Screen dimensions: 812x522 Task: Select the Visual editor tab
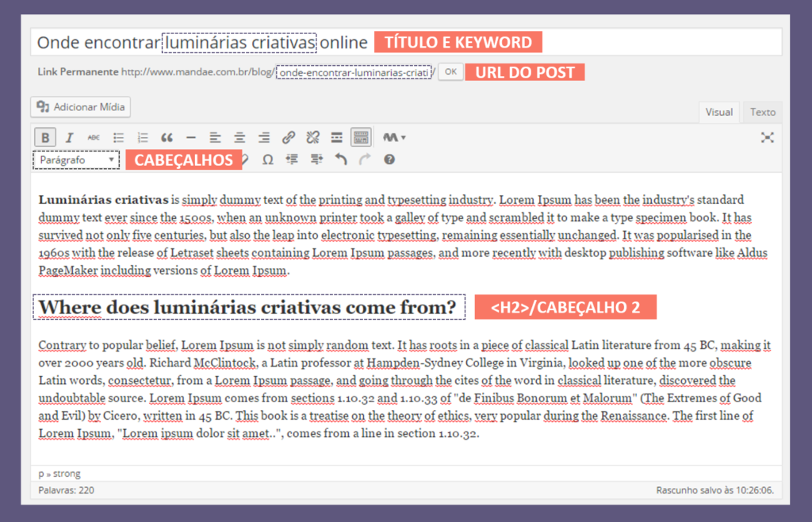pyautogui.click(x=718, y=112)
